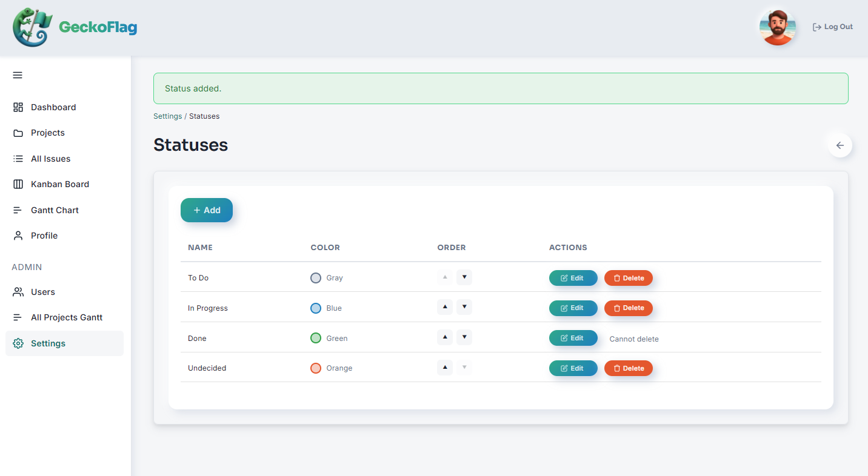Click the 'Done' status name
868x476 pixels.
coord(197,339)
